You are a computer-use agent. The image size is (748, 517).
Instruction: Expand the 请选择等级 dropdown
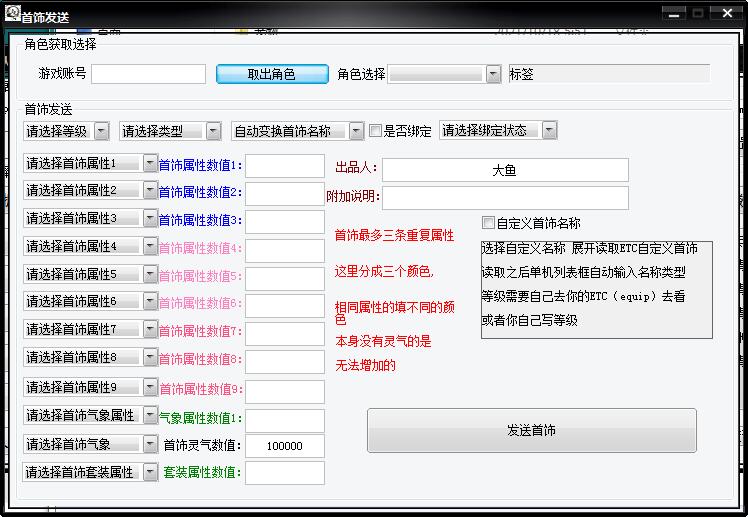(x=66, y=131)
